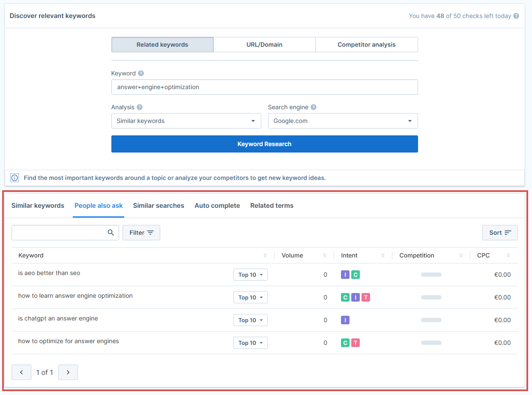This screenshot has height=395, width=532.
Task: Click help icon beside Analysis label
Action: pyautogui.click(x=140, y=107)
